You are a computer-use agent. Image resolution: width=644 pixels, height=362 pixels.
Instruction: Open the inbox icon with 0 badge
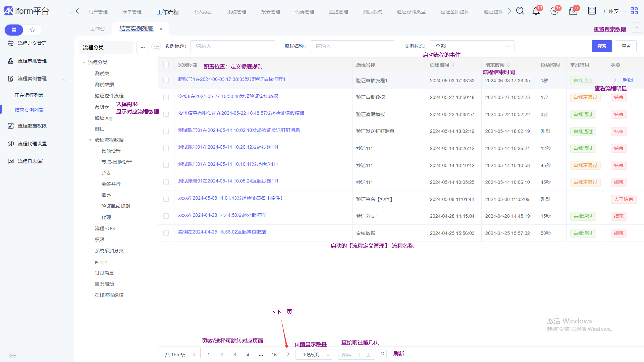tap(573, 11)
